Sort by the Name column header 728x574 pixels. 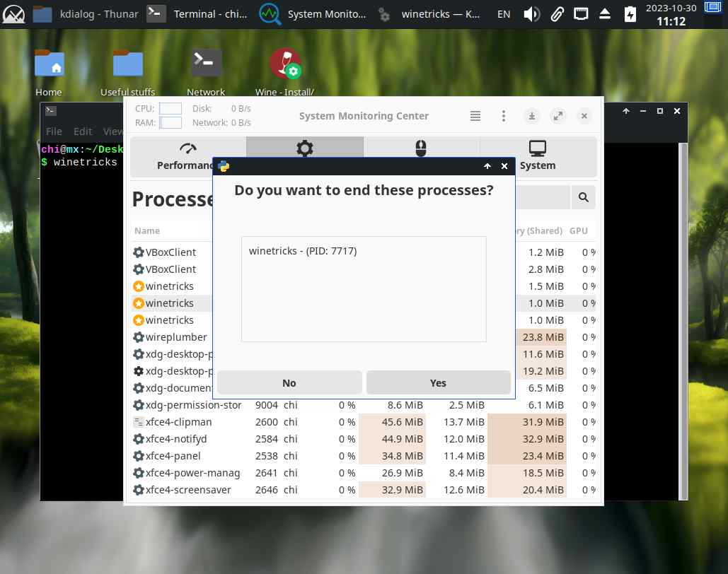point(147,230)
